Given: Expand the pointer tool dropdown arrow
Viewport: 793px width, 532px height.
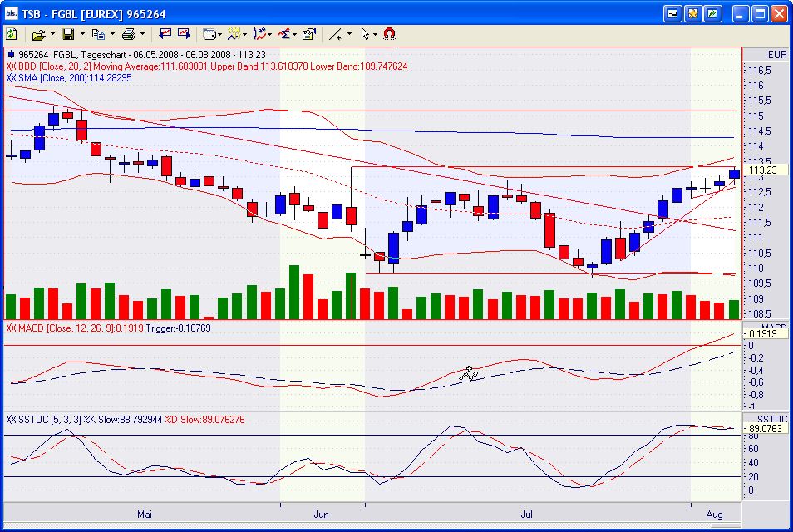Looking at the screenshot, I should 375,34.
